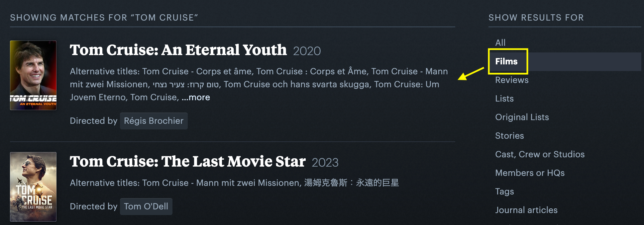Select the Films results filter
This screenshot has height=225, width=644.
click(x=506, y=61)
